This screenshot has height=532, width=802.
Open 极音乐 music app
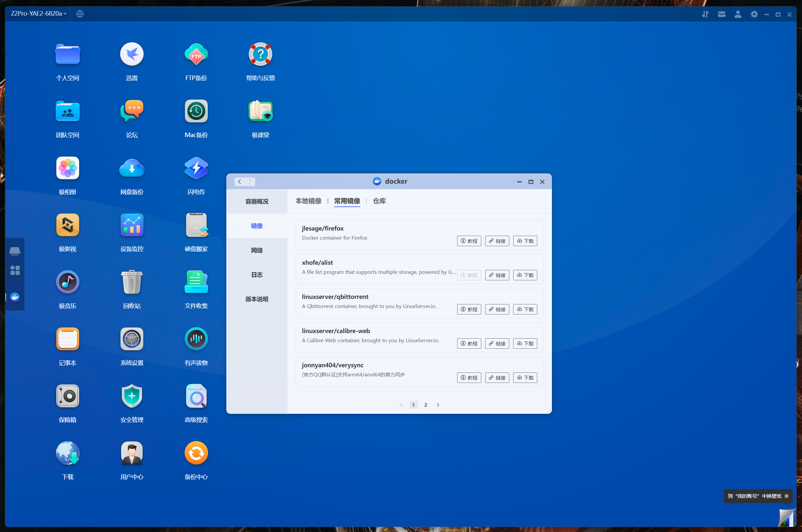(x=67, y=282)
